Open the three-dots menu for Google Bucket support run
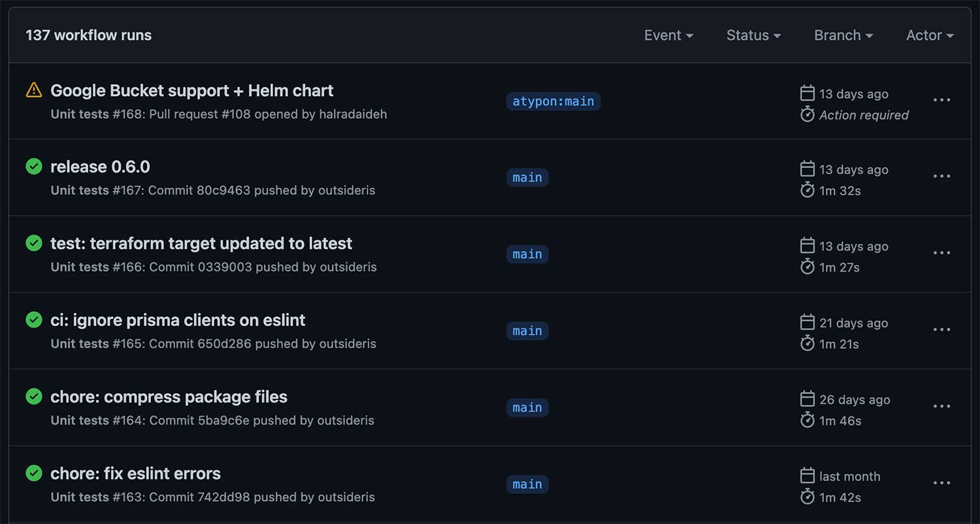The image size is (980, 524). pyautogui.click(x=941, y=100)
